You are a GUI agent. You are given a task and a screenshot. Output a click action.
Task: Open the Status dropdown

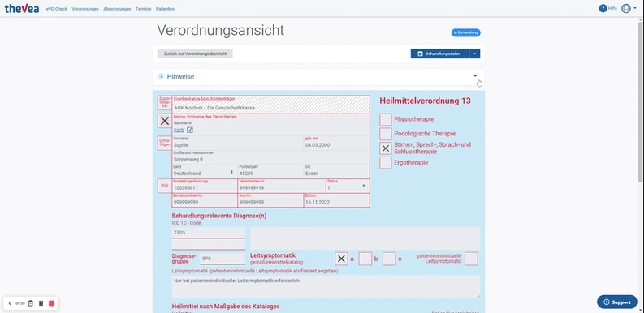point(347,186)
